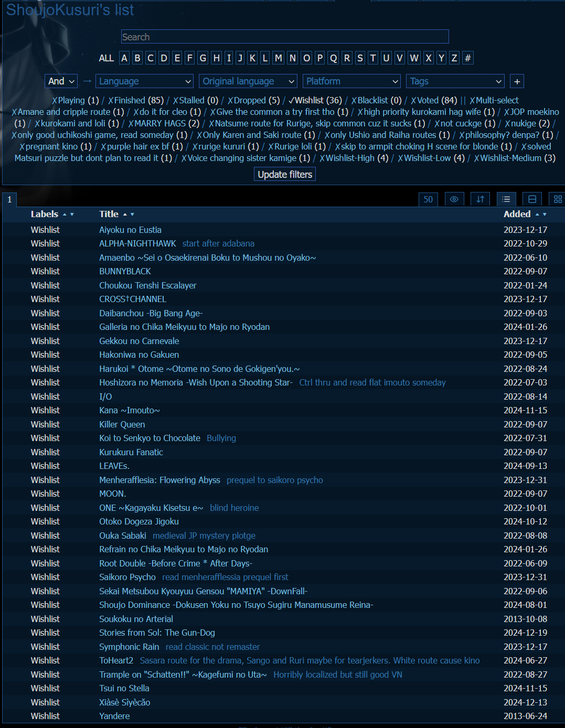
Task: Open the And/Or combinator dropdown
Action: click(61, 81)
